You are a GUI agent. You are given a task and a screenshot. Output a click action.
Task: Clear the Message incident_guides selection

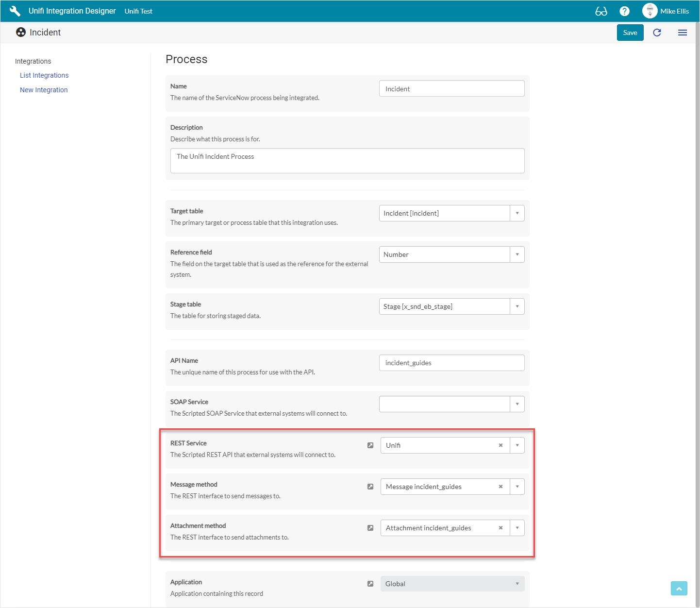(x=500, y=487)
